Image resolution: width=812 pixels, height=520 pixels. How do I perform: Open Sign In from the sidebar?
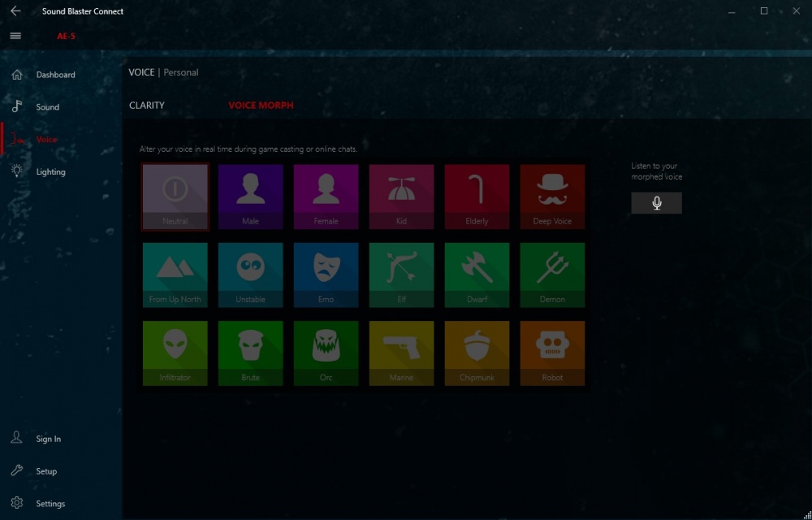click(61, 439)
